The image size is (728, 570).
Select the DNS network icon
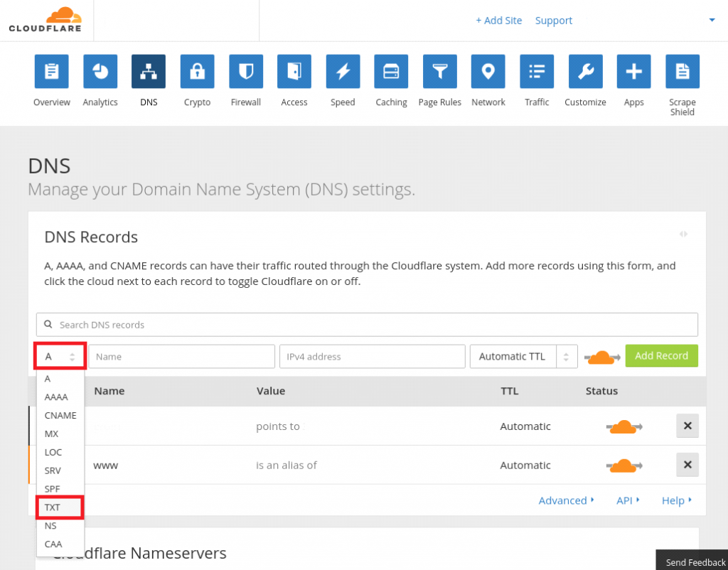pyautogui.click(x=149, y=71)
